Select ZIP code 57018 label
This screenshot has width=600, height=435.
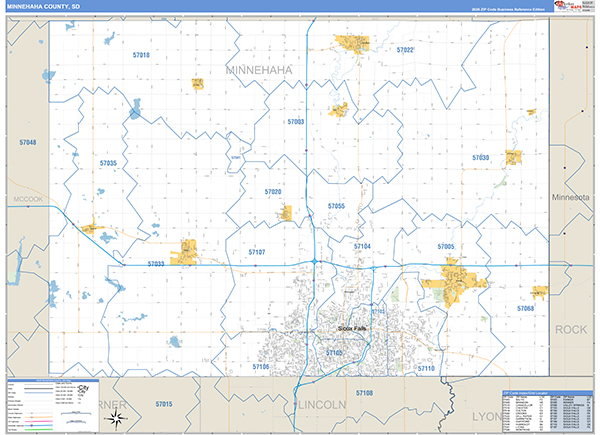click(x=141, y=55)
